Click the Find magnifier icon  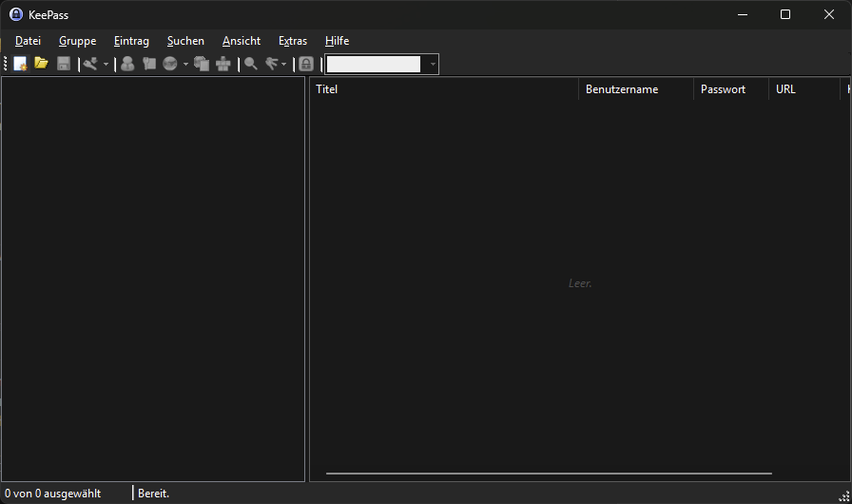pyautogui.click(x=250, y=64)
